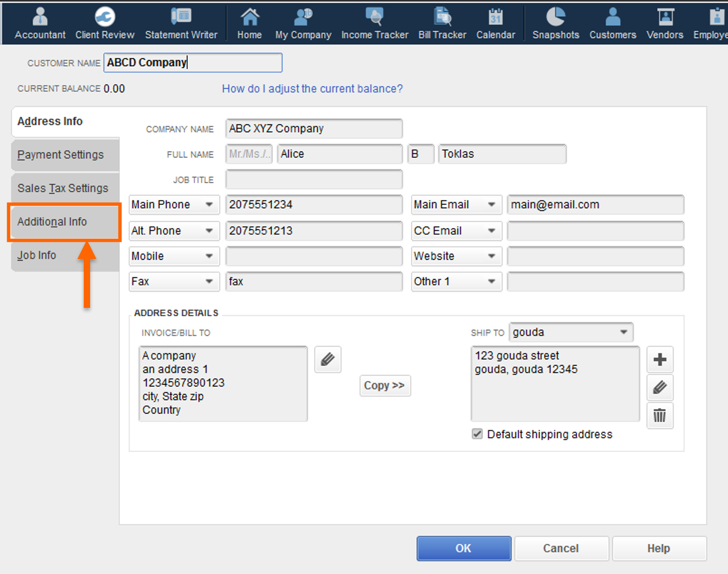
Task: Click the OK button
Action: click(x=464, y=548)
